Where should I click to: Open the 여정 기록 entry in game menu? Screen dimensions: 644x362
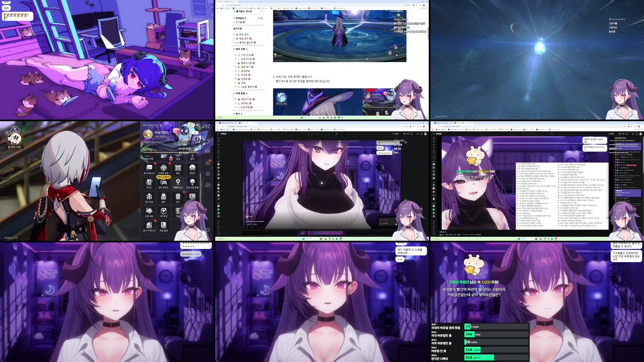(149, 157)
